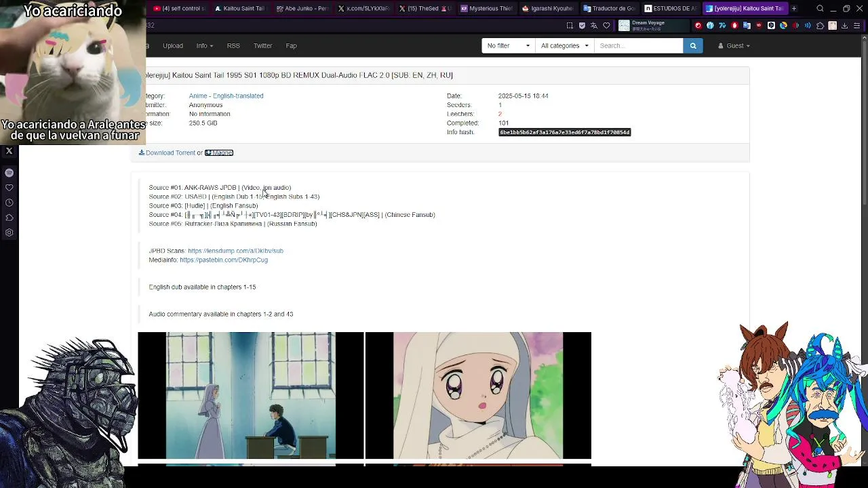Switch to the ESTUDIOS DE tab

[x=669, y=8]
